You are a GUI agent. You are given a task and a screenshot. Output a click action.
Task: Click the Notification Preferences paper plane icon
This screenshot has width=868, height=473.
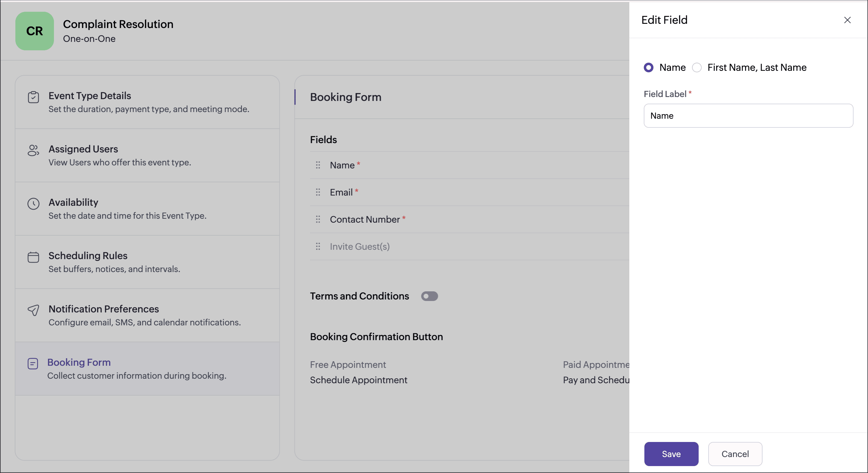pyautogui.click(x=33, y=310)
